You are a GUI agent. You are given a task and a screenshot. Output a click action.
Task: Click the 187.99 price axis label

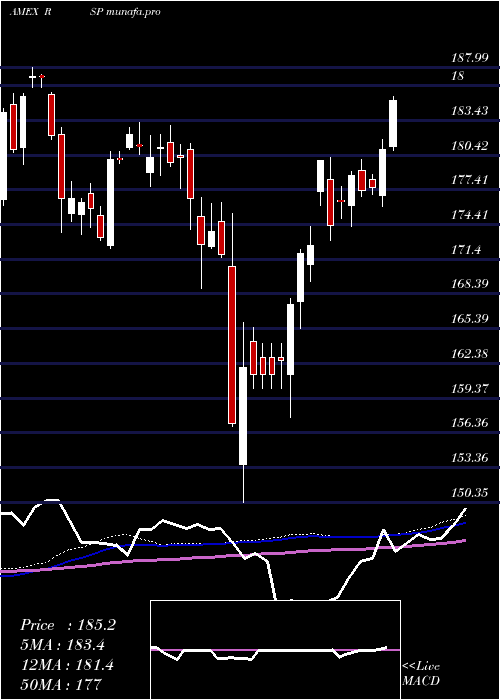tap(470, 58)
